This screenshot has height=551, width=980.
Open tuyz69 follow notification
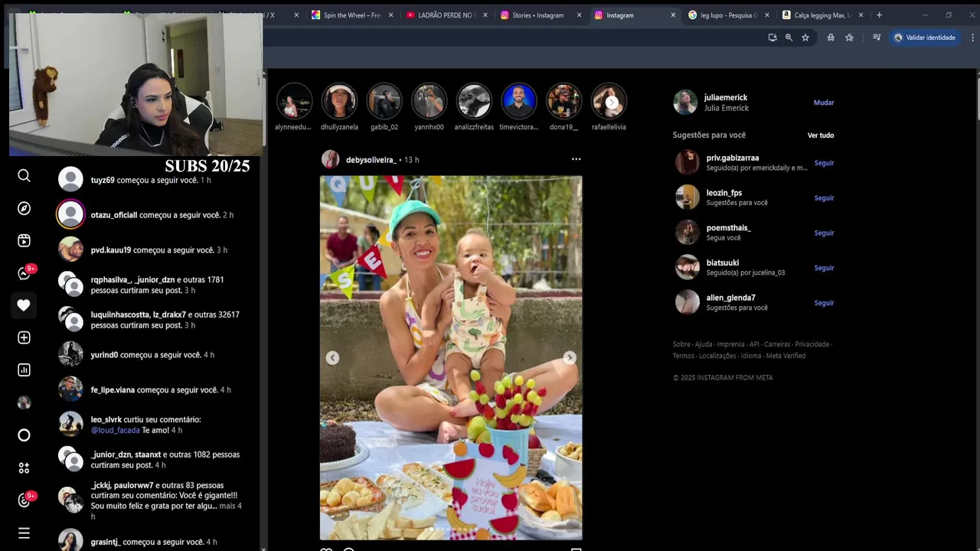pos(151,180)
